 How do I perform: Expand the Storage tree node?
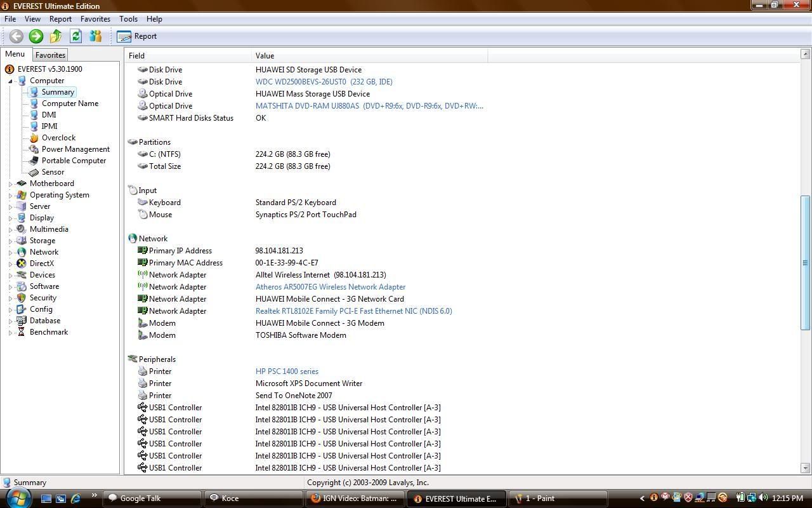coord(11,241)
